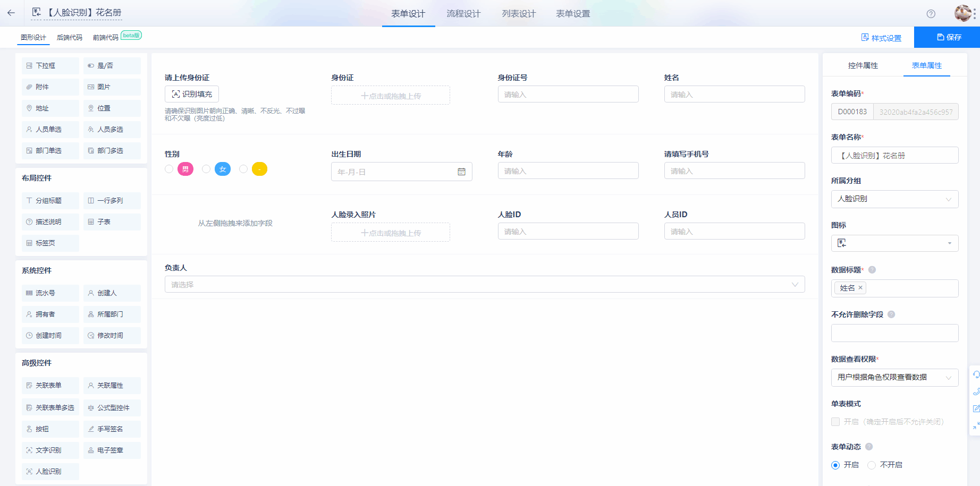Switch to the 列表设计 tab

coord(519,14)
